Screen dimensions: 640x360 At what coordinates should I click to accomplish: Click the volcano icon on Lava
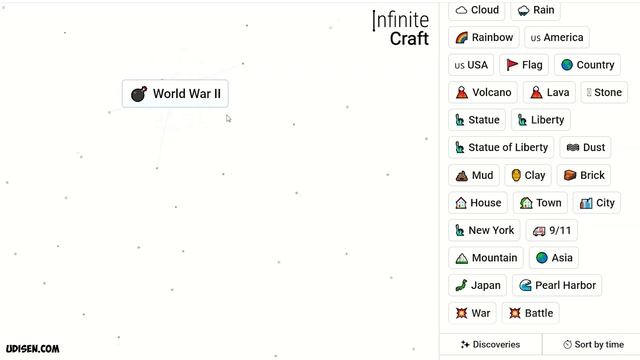536,93
